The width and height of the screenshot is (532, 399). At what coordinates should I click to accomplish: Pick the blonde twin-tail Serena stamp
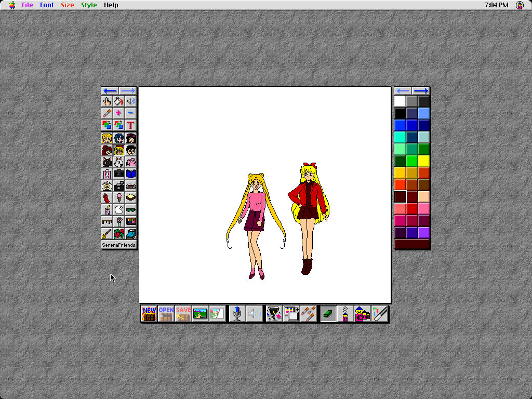point(107,138)
